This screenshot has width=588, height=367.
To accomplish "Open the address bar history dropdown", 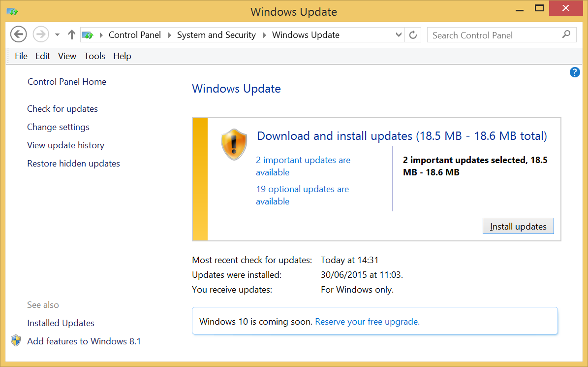I will tap(399, 35).
